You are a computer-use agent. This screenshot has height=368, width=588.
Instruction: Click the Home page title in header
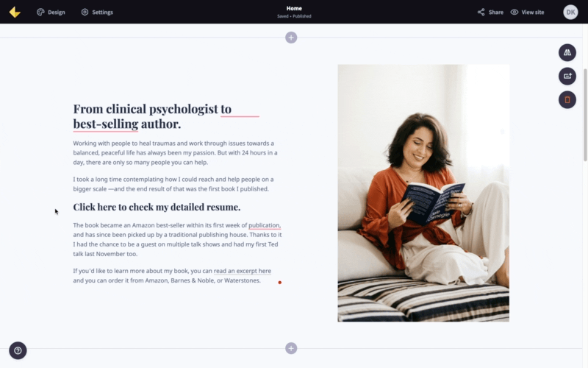coord(294,8)
